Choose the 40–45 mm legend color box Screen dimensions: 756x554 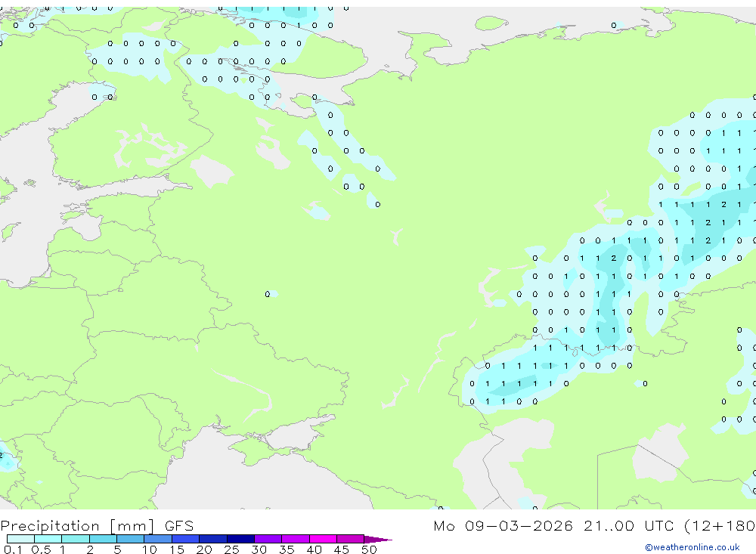[323, 539]
